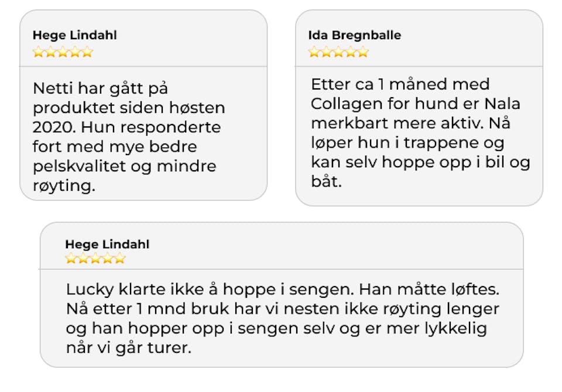The width and height of the screenshot is (562, 392).
Task: Open Hege Lindahl's name on the Lucky review
Action: coord(107,244)
